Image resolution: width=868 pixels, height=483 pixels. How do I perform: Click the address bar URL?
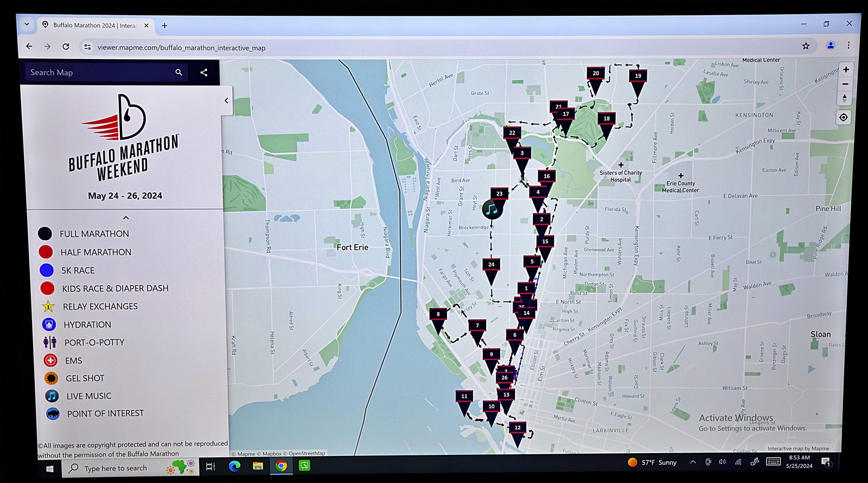pyautogui.click(x=181, y=48)
